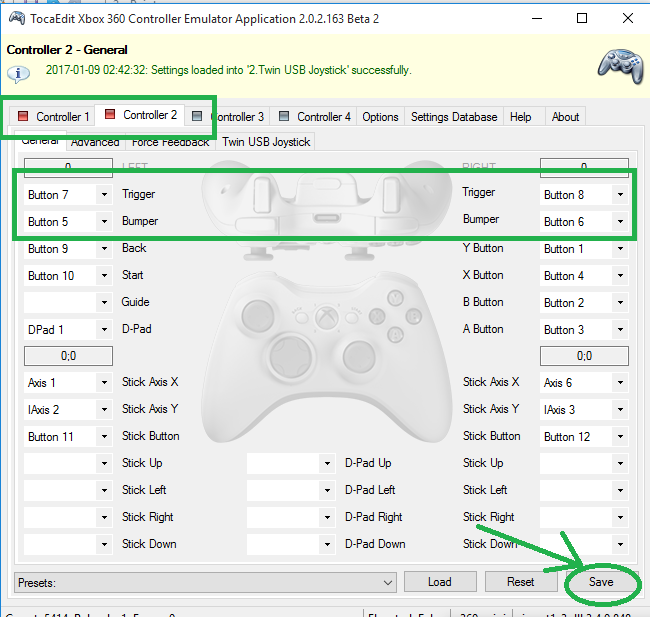Click the A button on controller diagram
Screen dimensions: 650x617
tap(396, 334)
